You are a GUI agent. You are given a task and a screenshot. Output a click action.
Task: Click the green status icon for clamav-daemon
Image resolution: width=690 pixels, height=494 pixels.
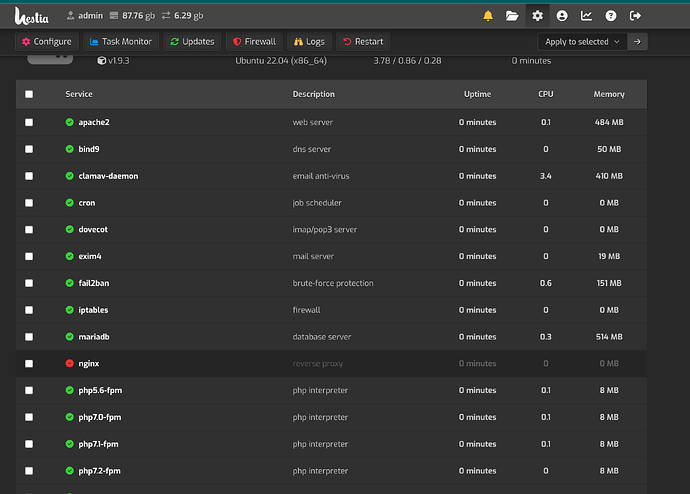[70, 176]
